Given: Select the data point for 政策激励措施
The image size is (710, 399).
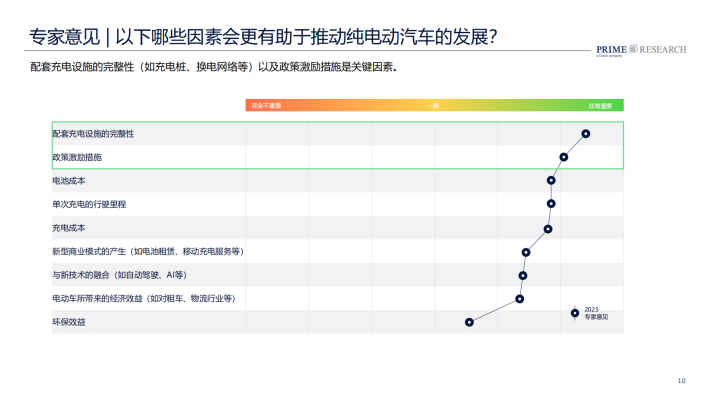Looking at the screenshot, I should tap(563, 157).
